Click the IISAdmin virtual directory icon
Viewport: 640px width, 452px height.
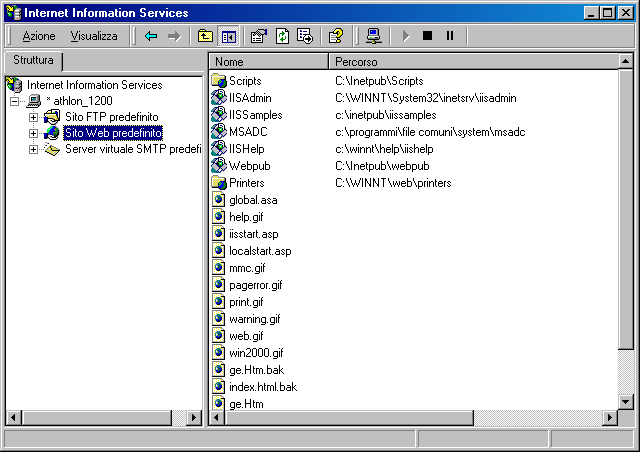click(219, 98)
